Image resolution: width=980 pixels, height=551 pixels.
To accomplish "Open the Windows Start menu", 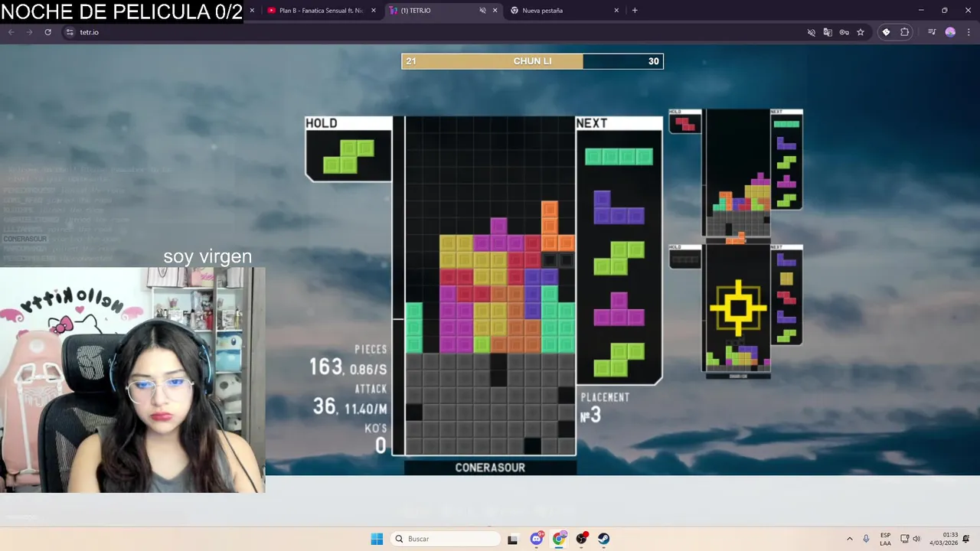I will 377,539.
